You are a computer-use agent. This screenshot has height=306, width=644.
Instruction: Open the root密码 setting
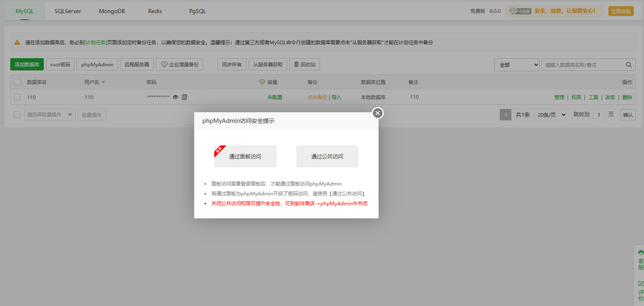pos(60,64)
